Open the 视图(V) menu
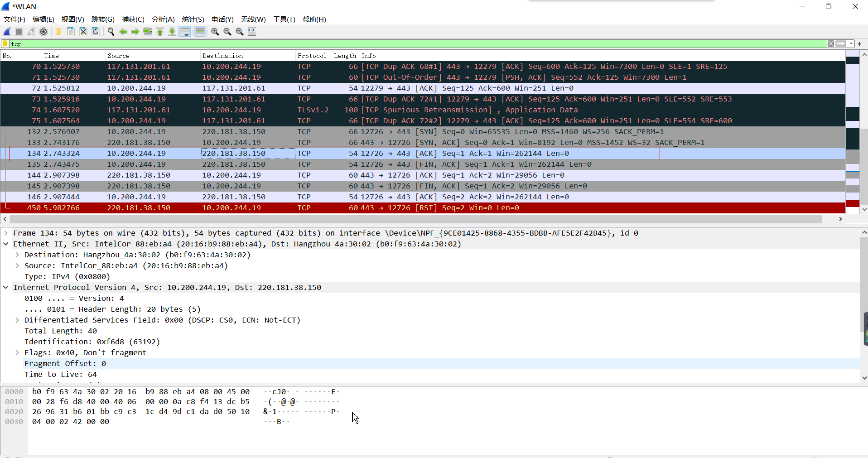The image size is (868, 458). [73, 19]
